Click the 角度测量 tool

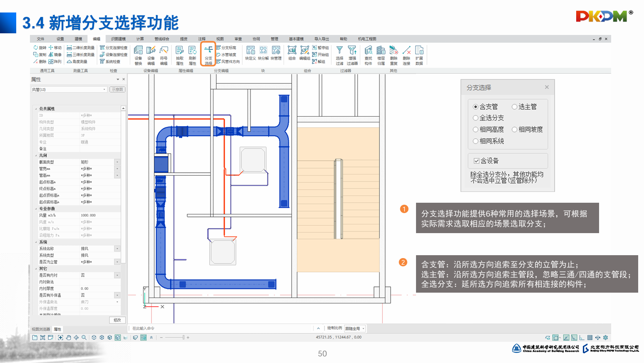[77, 62]
